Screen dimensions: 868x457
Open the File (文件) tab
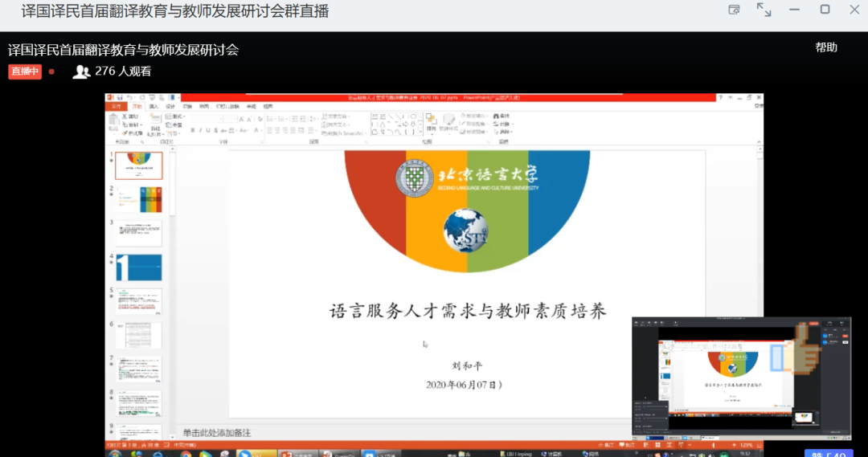click(x=117, y=106)
